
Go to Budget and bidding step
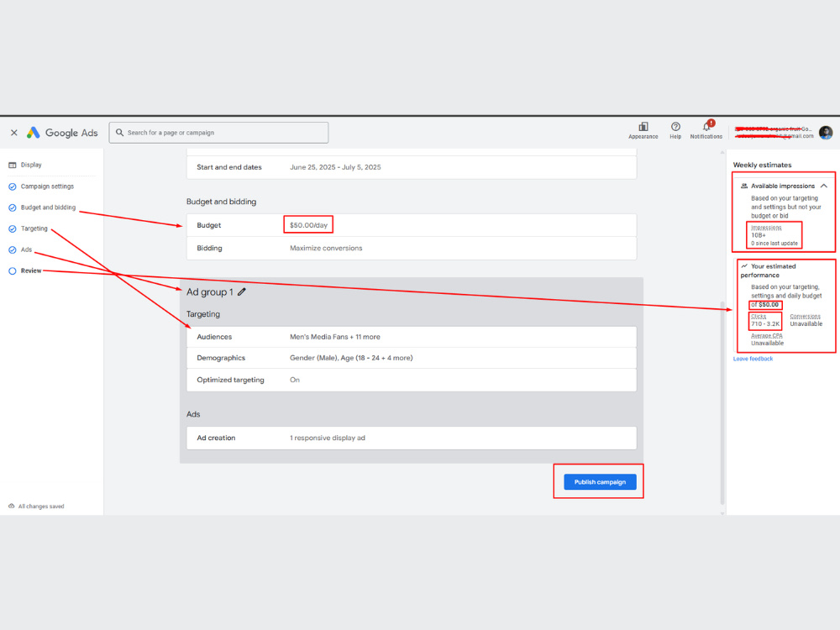click(48, 207)
